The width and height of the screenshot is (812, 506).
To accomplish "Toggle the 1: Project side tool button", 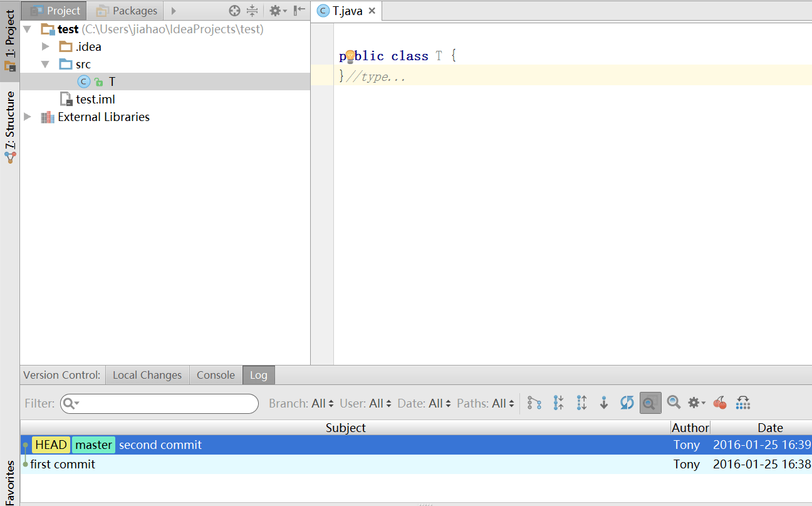I will 10,41.
